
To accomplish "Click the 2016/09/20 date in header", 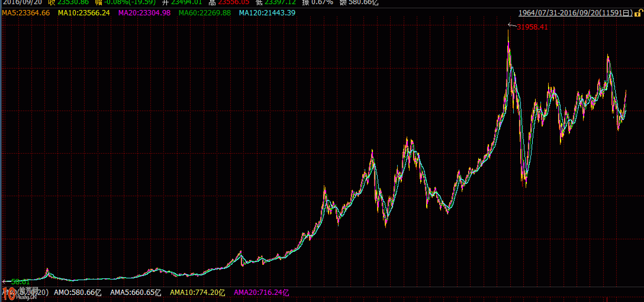I will [22, 2].
